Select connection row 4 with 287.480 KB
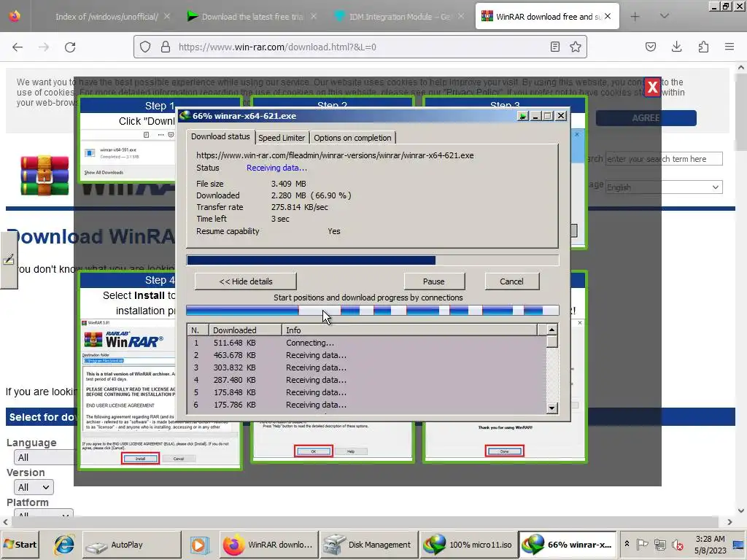747x560 pixels. point(366,380)
